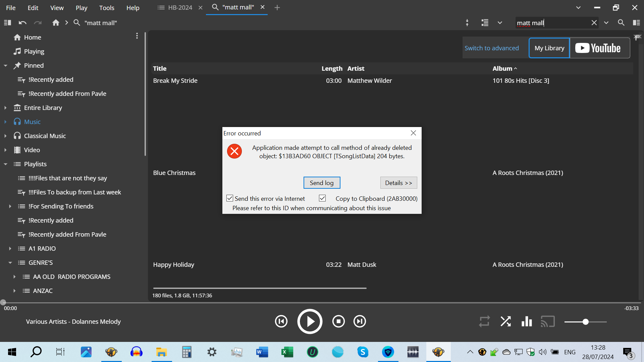Screen dimensions: 644x362
Task: Toggle the left panel layout icon
Action: click(7, 23)
